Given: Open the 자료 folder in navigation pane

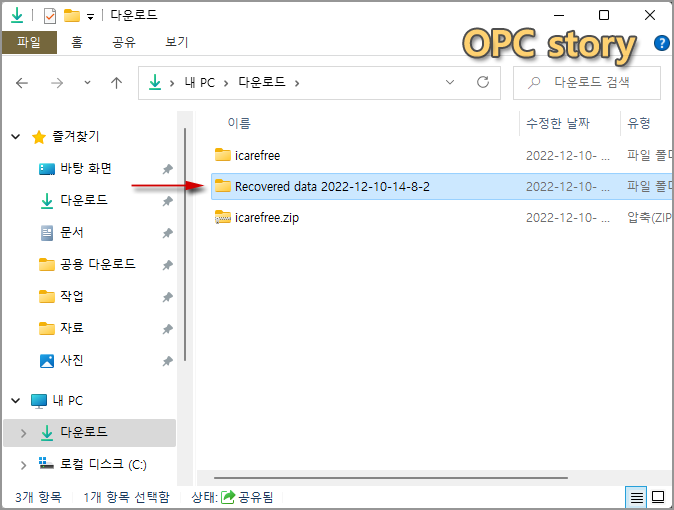Looking at the screenshot, I should coord(72,328).
